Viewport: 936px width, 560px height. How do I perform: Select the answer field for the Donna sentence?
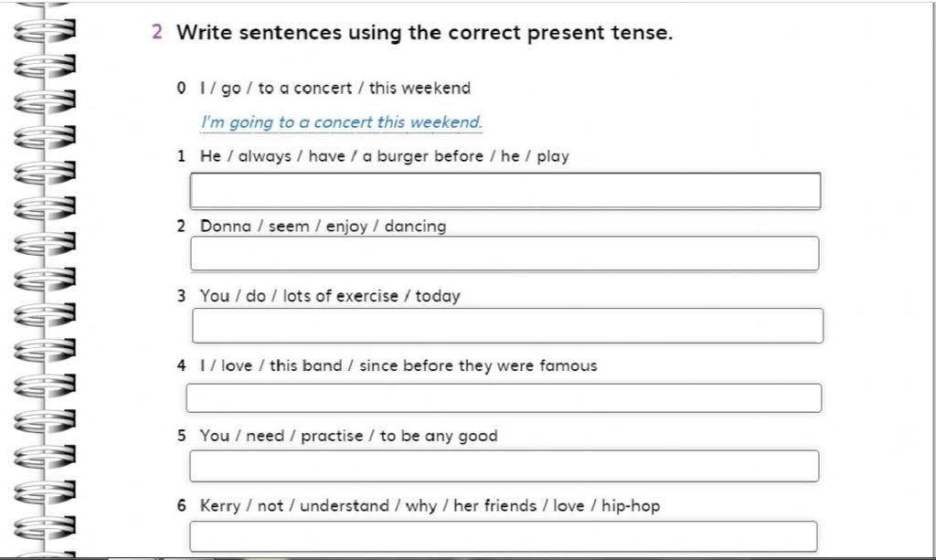505,253
